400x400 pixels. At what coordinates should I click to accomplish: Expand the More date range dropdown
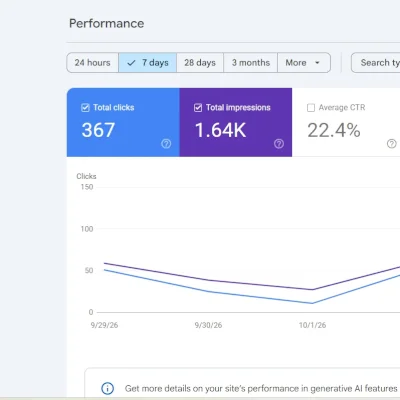pyautogui.click(x=304, y=63)
